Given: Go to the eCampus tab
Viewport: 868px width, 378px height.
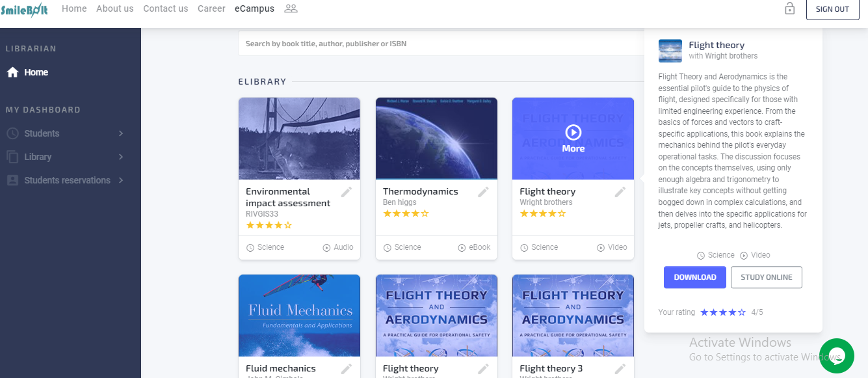Looking at the screenshot, I should click(254, 8).
